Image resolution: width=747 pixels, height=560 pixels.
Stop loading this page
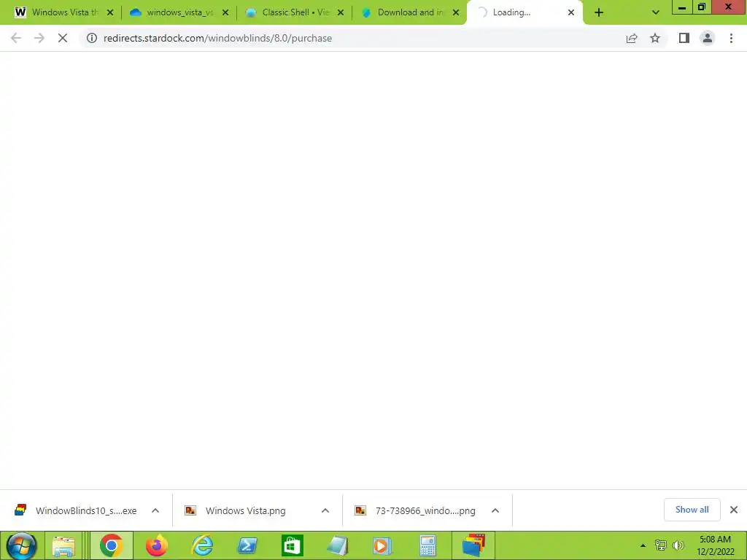tap(63, 38)
